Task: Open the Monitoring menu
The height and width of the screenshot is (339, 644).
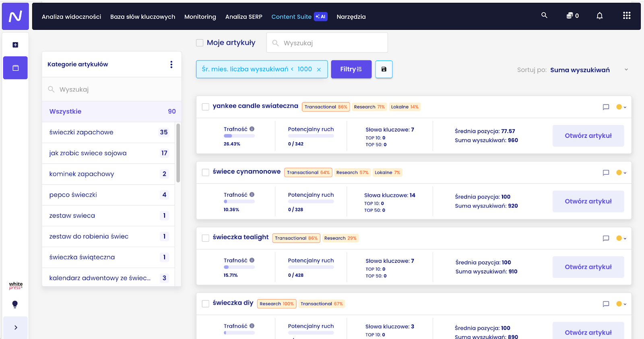Action: point(200,17)
